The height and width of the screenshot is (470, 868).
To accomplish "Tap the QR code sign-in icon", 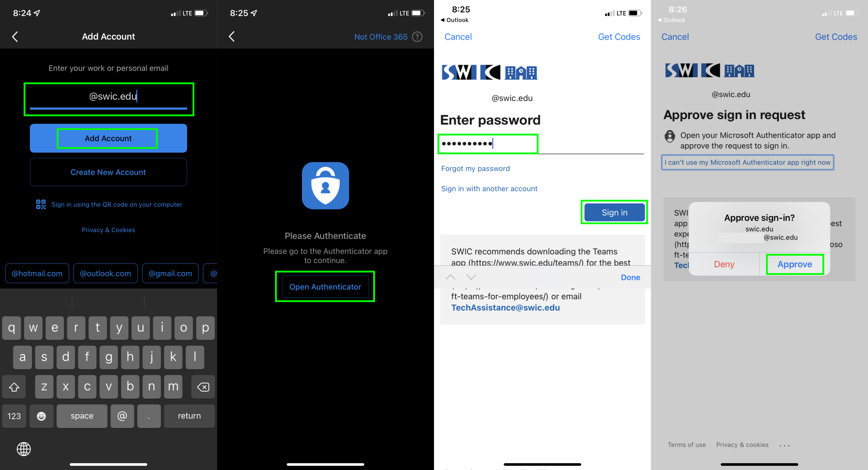I will pos(40,204).
